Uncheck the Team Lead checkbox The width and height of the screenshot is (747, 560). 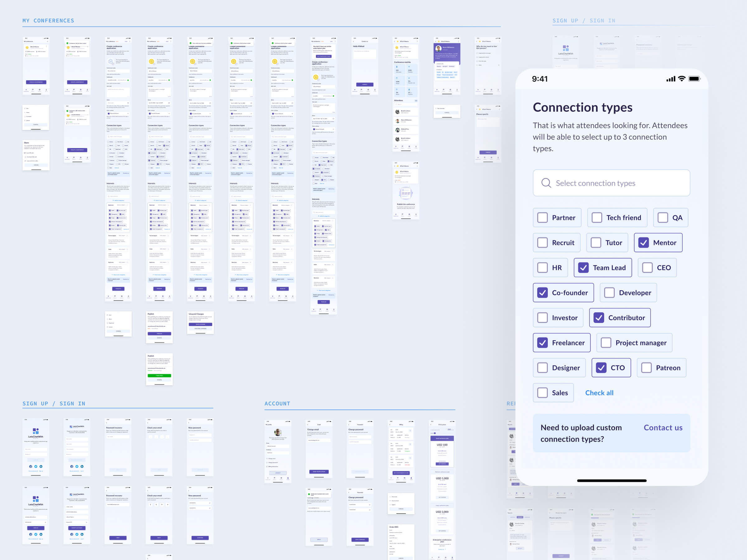(x=583, y=268)
